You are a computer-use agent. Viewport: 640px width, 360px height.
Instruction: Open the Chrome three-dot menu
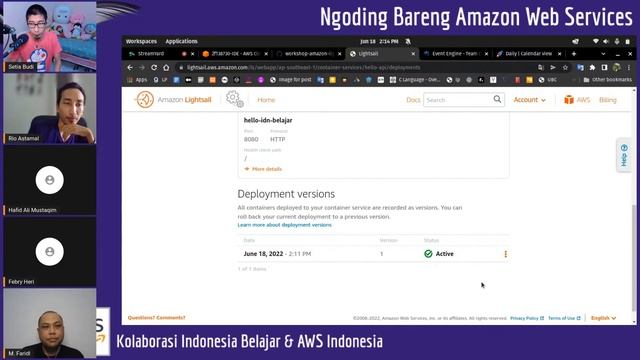click(x=629, y=67)
